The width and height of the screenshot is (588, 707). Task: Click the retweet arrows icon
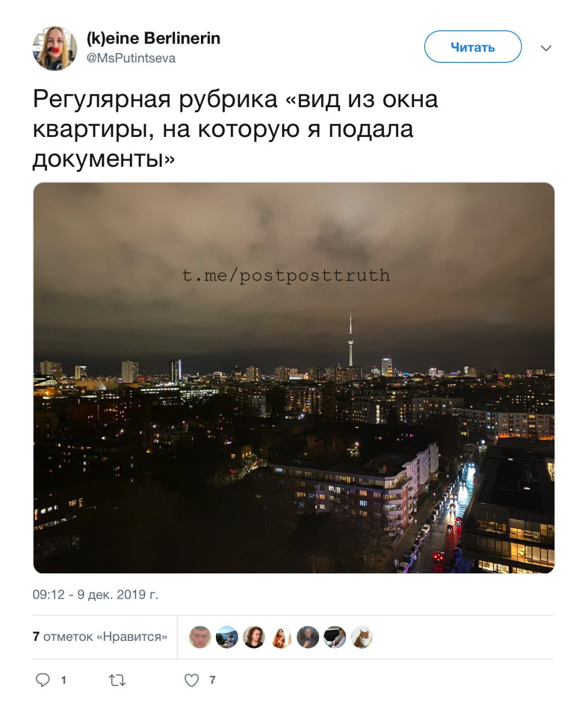(117, 680)
